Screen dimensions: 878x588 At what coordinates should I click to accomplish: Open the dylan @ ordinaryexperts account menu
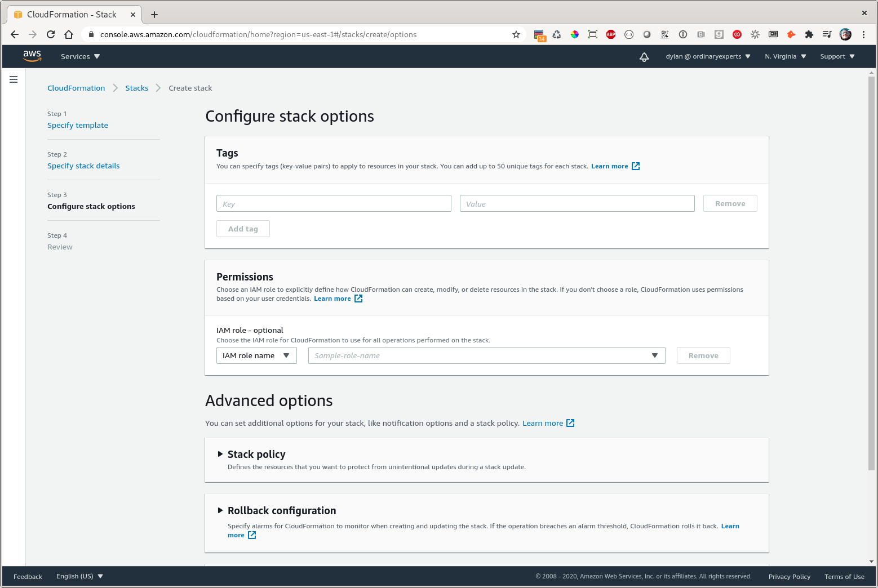tap(708, 56)
